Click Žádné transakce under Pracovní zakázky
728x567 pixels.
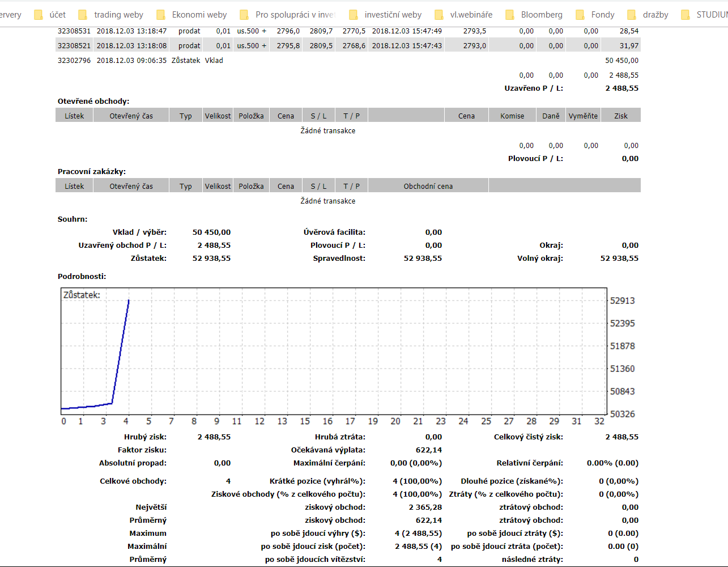(x=328, y=201)
